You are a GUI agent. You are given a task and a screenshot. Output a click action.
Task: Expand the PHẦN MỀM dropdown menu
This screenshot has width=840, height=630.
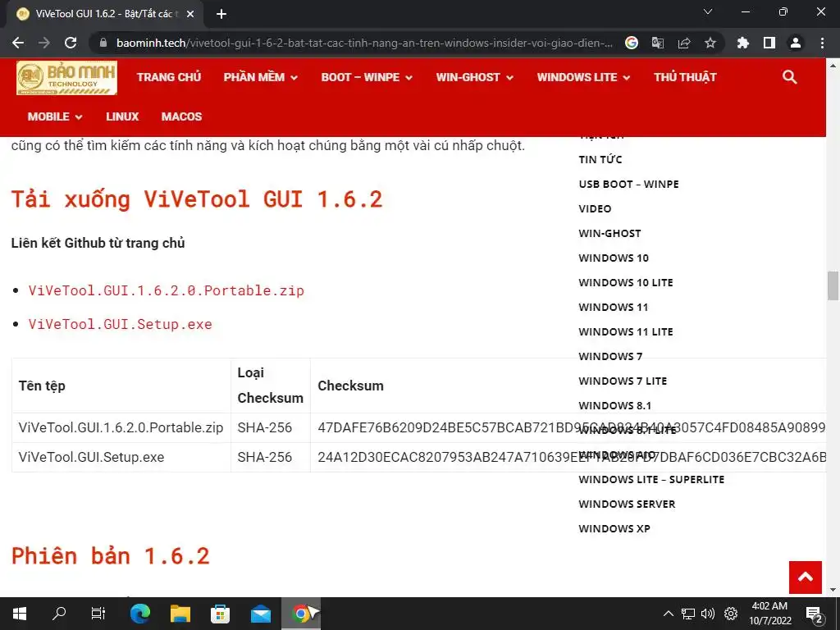(x=260, y=77)
